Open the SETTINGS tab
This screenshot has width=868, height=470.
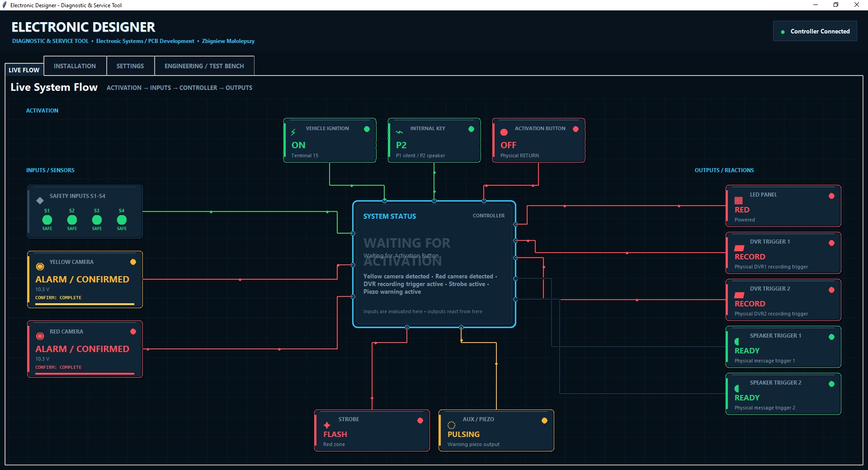pos(130,66)
